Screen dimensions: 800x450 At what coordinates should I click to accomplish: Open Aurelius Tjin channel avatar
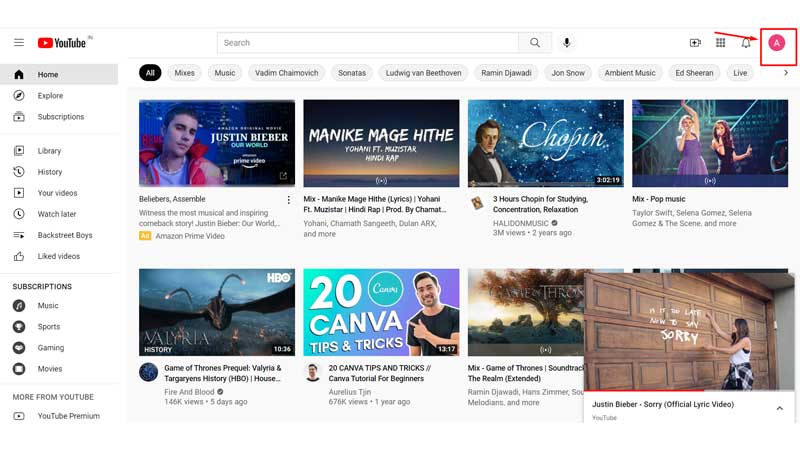313,372
